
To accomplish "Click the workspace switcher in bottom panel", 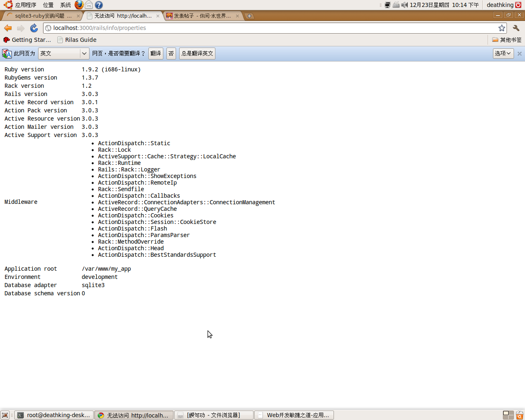I will click(x=508, y=415).
